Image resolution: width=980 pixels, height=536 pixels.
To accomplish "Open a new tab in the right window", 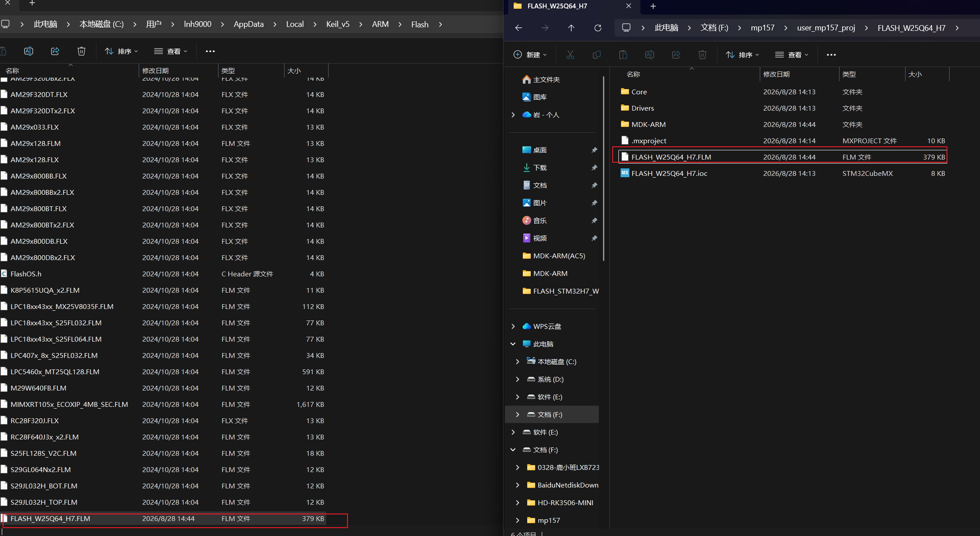I will click(653, 6).
